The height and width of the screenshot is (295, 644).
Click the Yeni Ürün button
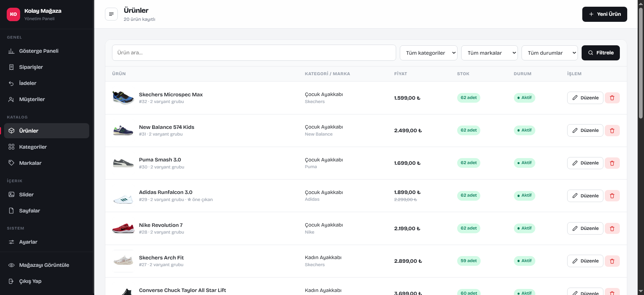pos(604,14)
